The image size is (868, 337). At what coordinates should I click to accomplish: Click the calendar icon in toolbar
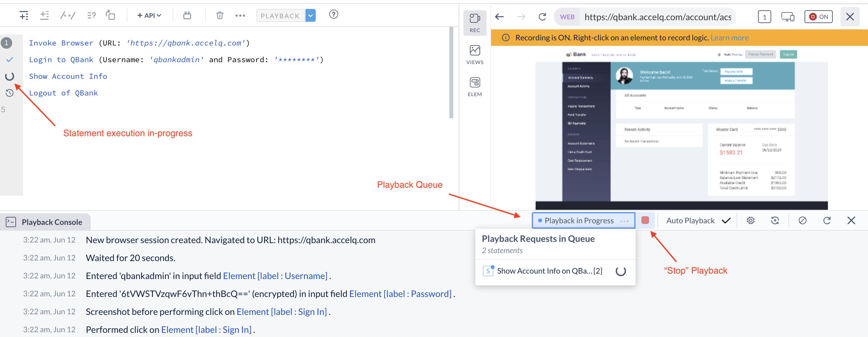187,15
